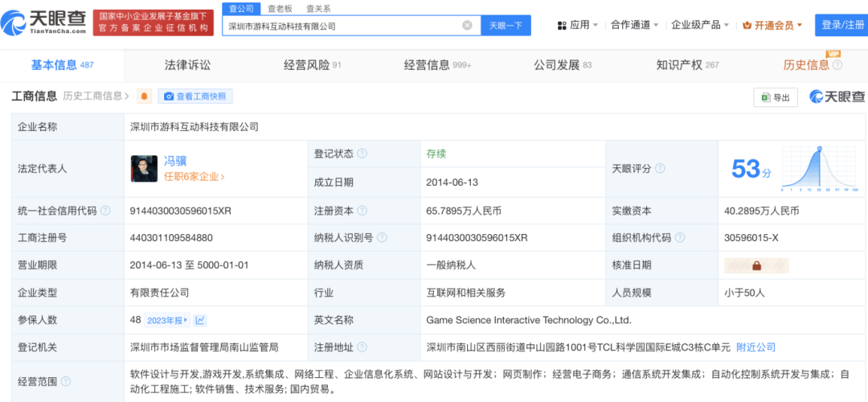Click registration number 440301109584880
The height and width of the screenshot is (402, 868).
(171, 238)
